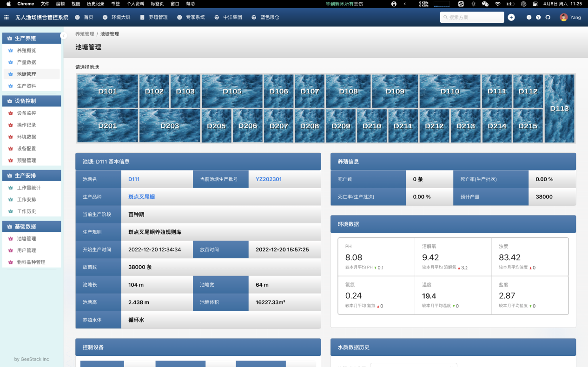The image size is (588, 367).
Task: Click the crown icon beside 设备监控
Action: coord(11,113)
